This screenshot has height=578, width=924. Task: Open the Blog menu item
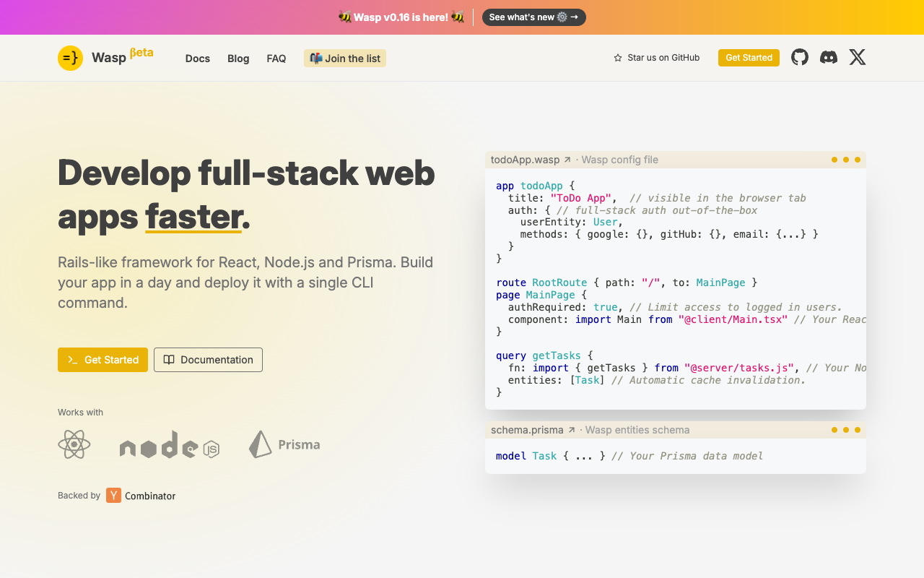pyautogui.click(x=238, y=59)
